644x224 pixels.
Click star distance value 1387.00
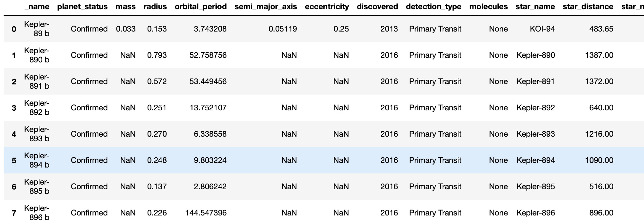pos(599,55)
